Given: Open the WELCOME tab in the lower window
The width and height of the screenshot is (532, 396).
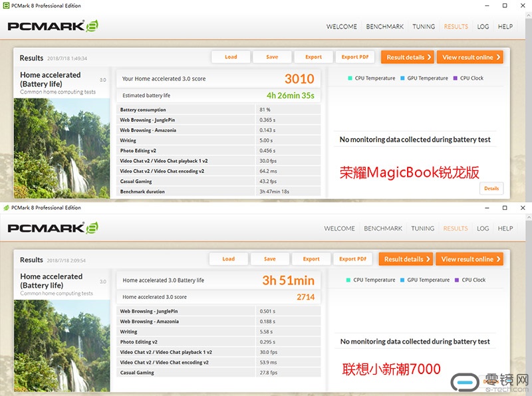Looking at the screenshot, I should tap(339, 229).
